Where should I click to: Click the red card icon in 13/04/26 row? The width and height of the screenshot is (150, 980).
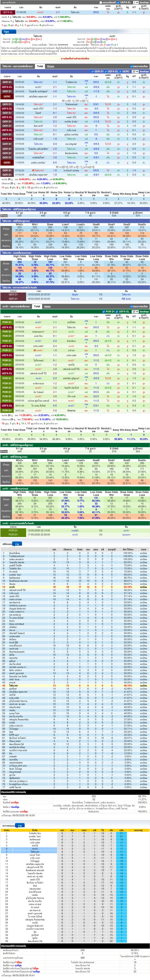[34, 350]
